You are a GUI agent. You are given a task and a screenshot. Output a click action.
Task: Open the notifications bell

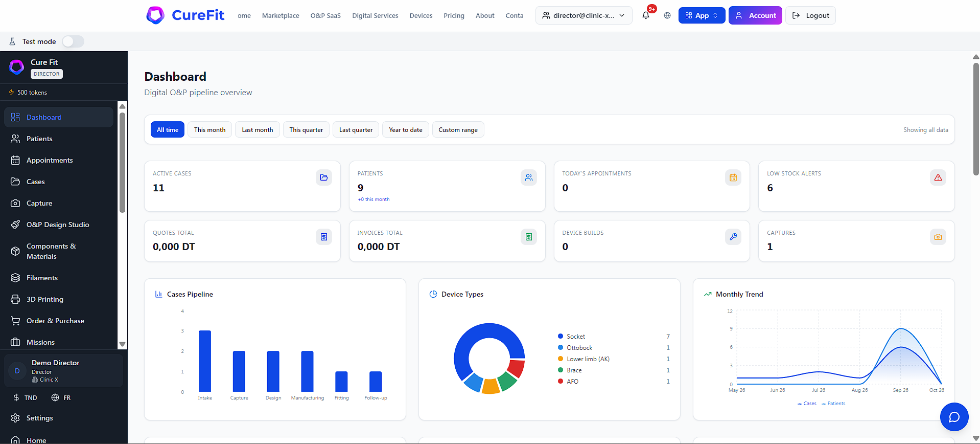tap(646, 15)
